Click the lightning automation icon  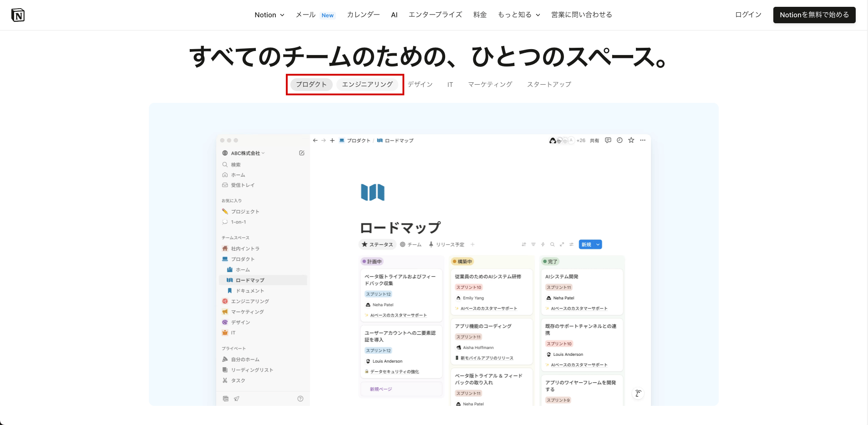point(543,244)
